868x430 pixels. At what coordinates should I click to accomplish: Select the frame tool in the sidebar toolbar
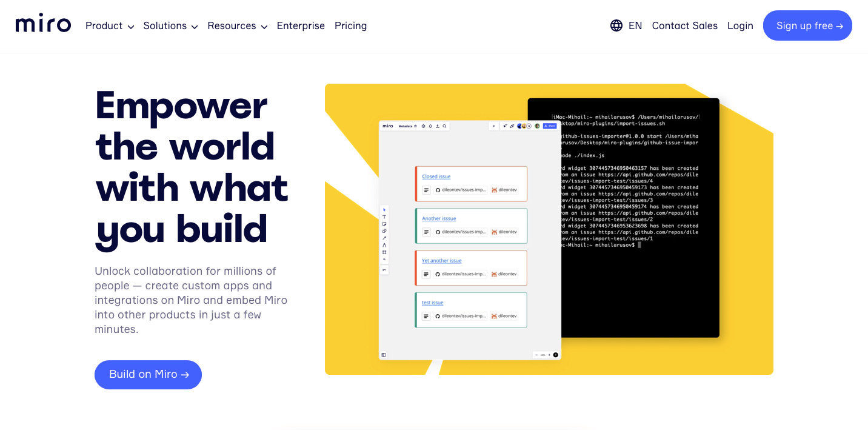384,252
